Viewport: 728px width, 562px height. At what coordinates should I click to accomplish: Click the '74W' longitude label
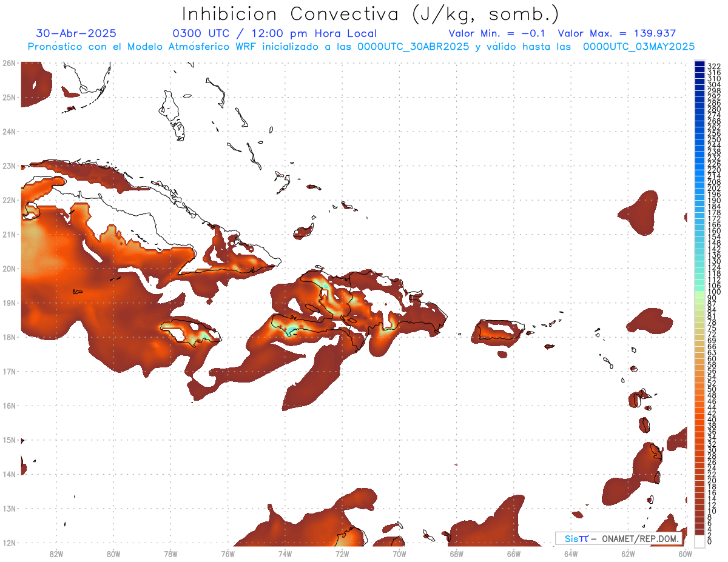[x=285, y=554]
